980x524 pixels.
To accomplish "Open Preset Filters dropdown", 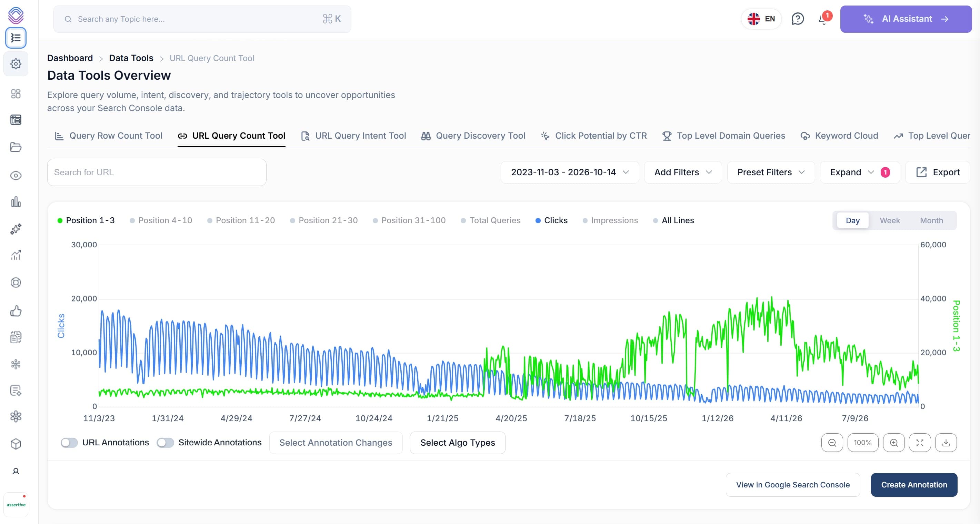I will [x=771, y=172].
